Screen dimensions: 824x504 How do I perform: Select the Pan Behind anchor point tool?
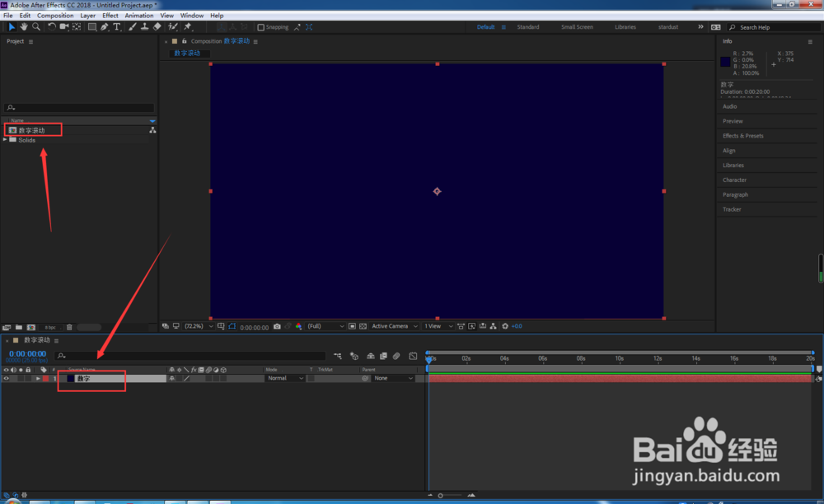(77, 27)
